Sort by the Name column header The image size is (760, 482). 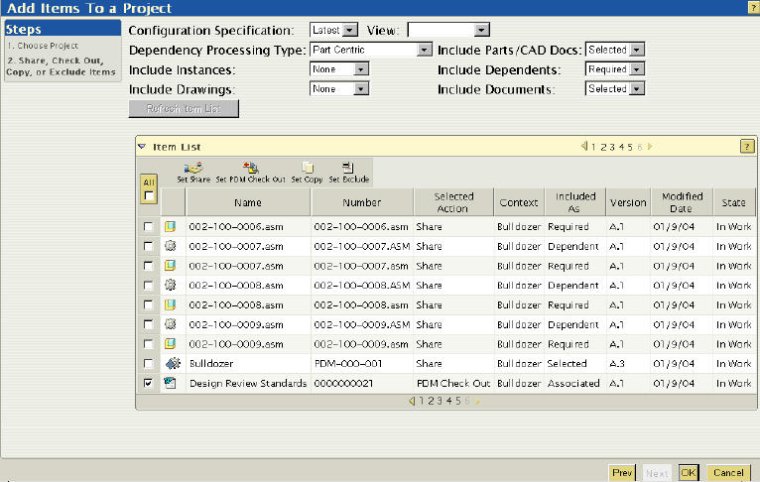pyautogui.click(x=248, y=202)
